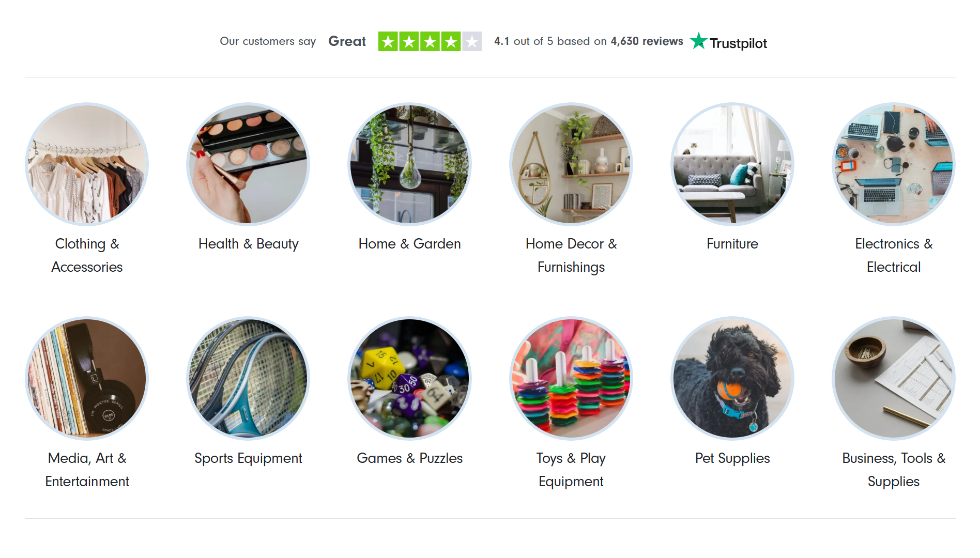Select the Business, Tools & Supplies image
Viewport: 980px width, 558px height.
coord(894,379)
